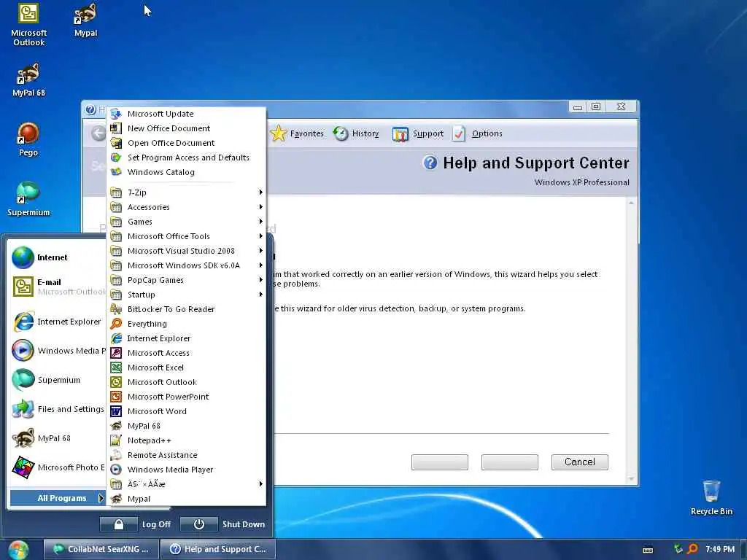This screenshot has width=747, height=560.
Task: Expand Microsoft Visual Studio 2008 folder
Action: pos(186,251)
